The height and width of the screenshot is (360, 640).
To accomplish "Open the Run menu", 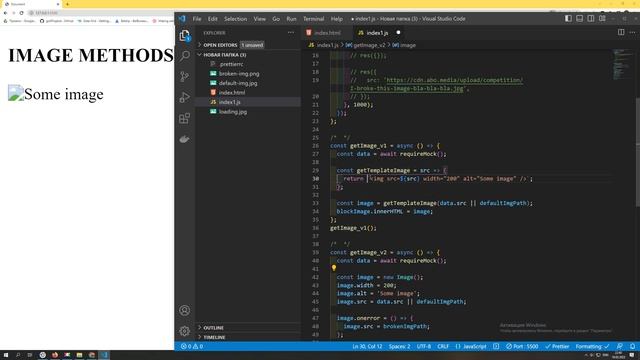I will point(291,19).
